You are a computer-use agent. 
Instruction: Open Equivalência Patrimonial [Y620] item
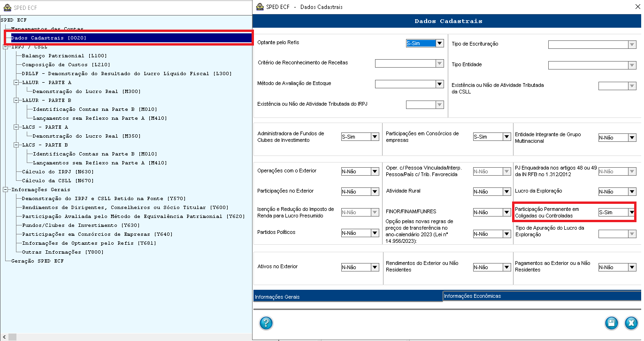pyautogui.click(x=133, y=216)
